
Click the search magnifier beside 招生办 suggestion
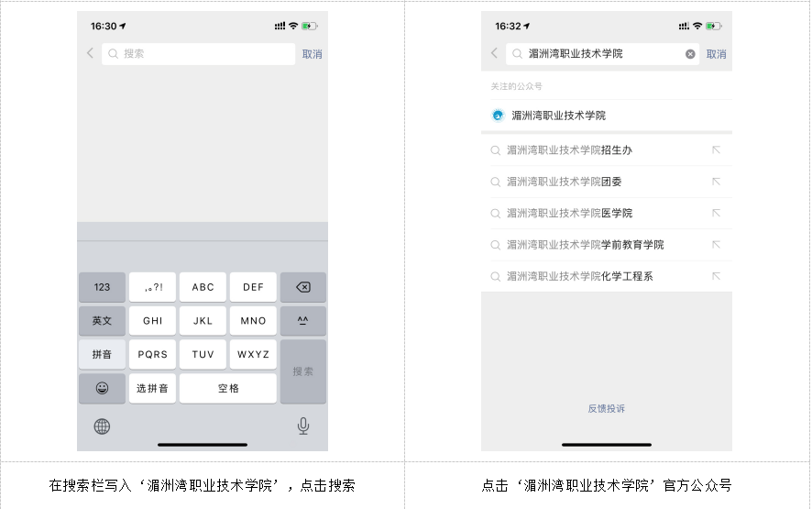click(x=496, y=150)
